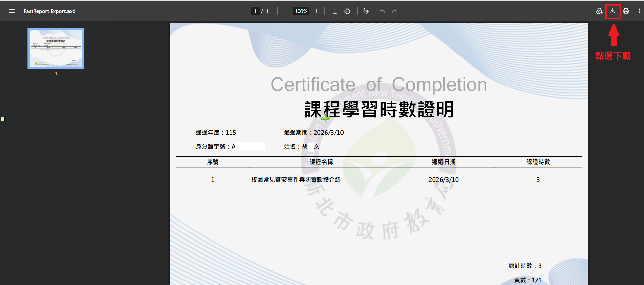Viewport: 644px width, 285px height.
Task: Save the PDF to Google Drive
Action: tap(599, 11)
